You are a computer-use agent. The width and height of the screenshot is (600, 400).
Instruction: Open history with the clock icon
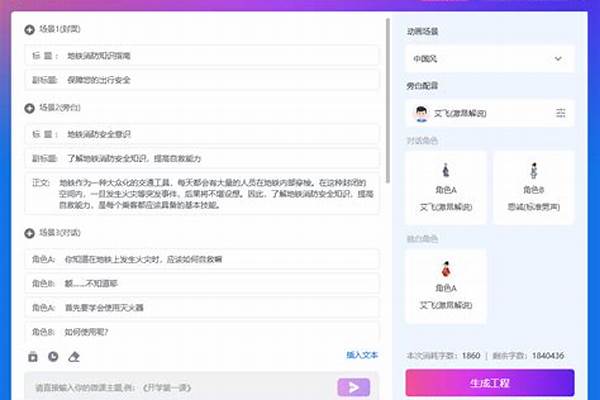click(x=53, y=357)
